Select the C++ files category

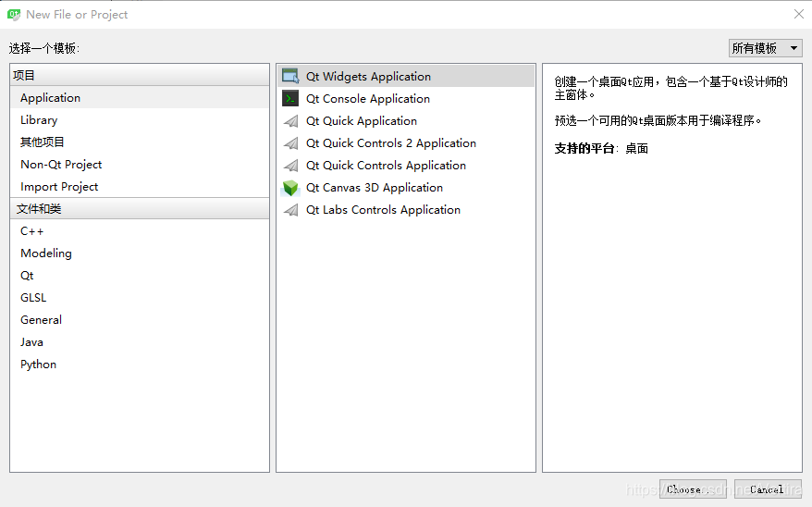click(140, 231)
